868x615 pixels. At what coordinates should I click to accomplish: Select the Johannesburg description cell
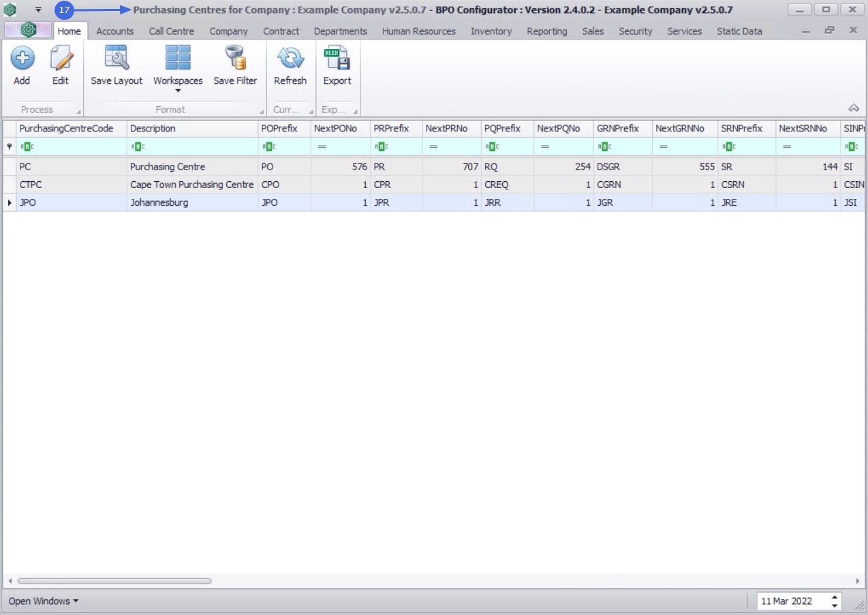click(x=193, y=202)
